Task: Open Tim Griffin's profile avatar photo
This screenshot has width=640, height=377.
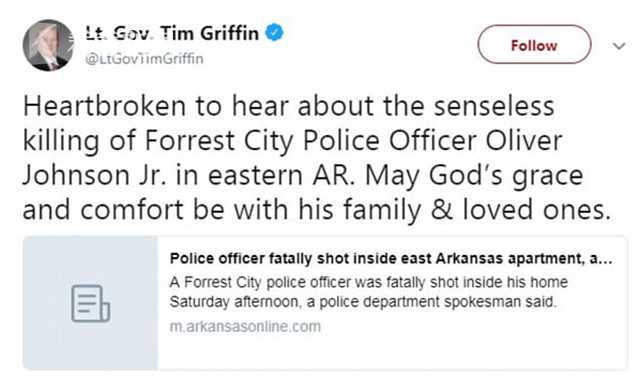Action: pyautogui.click(x=48, y=45)
